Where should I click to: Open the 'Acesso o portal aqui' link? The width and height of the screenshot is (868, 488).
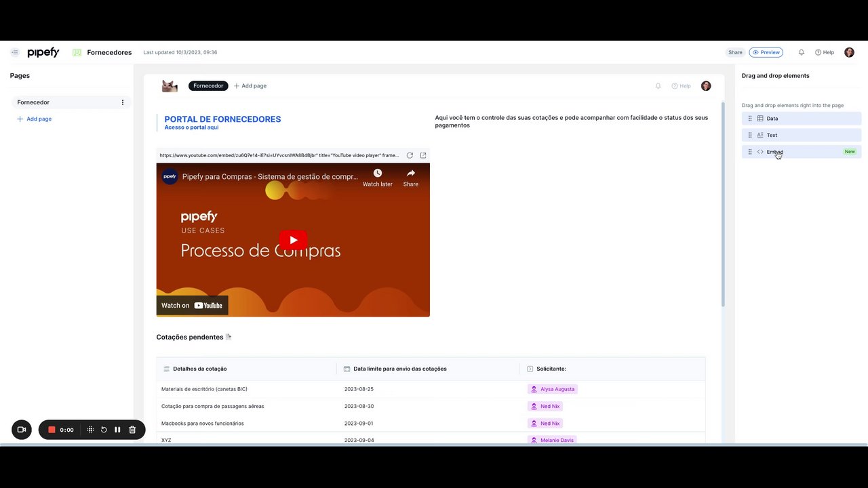(191, 127)
